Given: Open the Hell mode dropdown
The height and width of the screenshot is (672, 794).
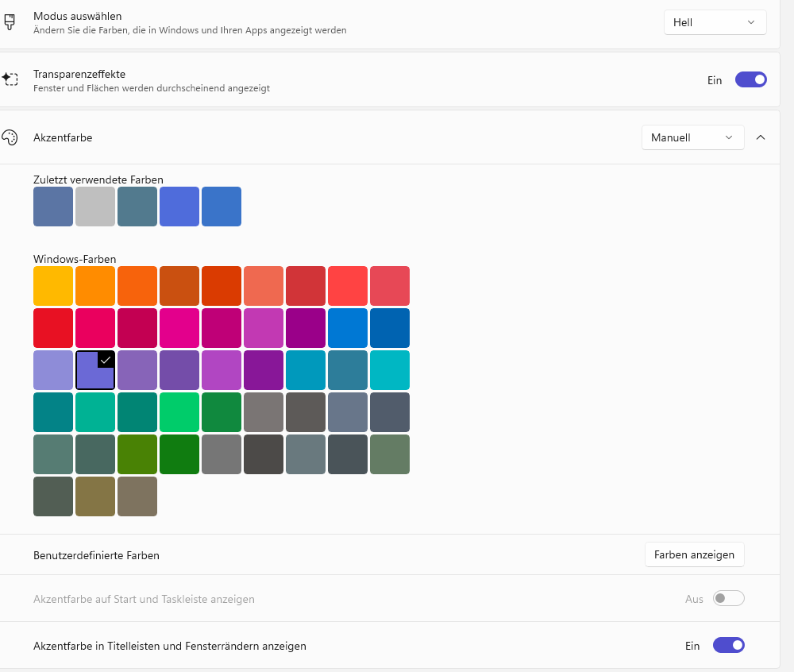Looking at the screenshot, I should pyautogui.click(x=715, y=22).
